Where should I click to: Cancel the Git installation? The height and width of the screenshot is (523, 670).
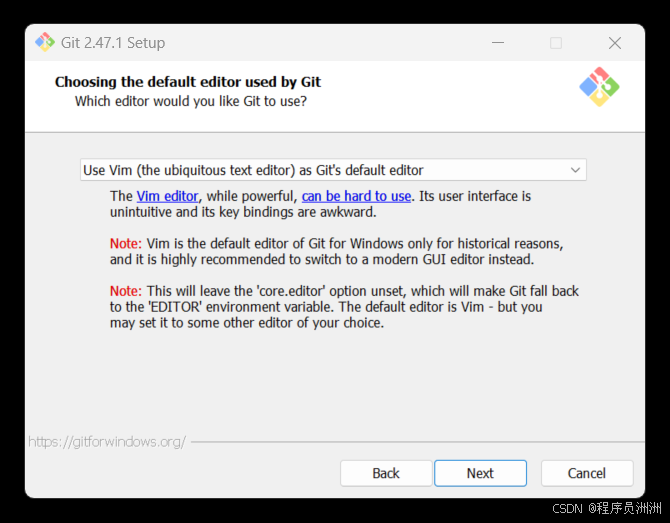[x=587, y=473]
